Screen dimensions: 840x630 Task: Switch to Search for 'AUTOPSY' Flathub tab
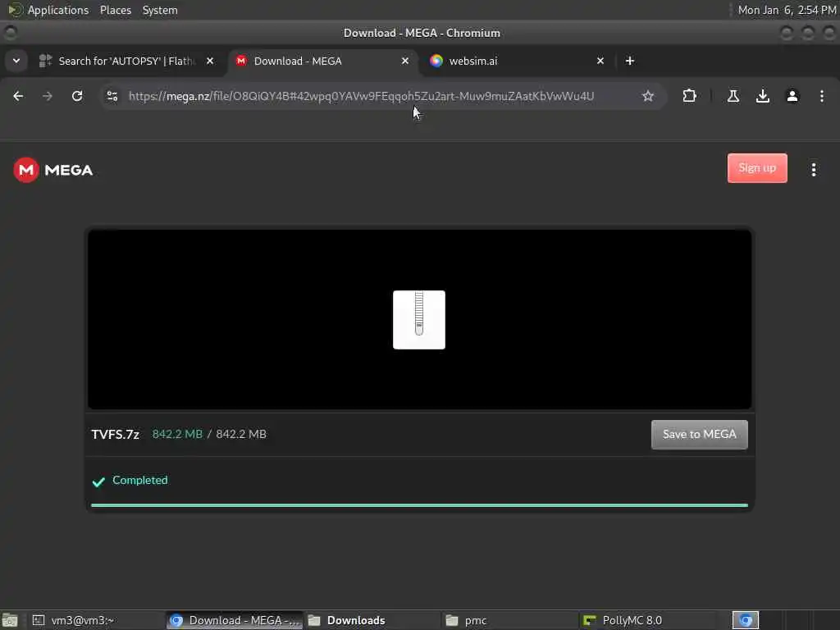pos(127,61)
